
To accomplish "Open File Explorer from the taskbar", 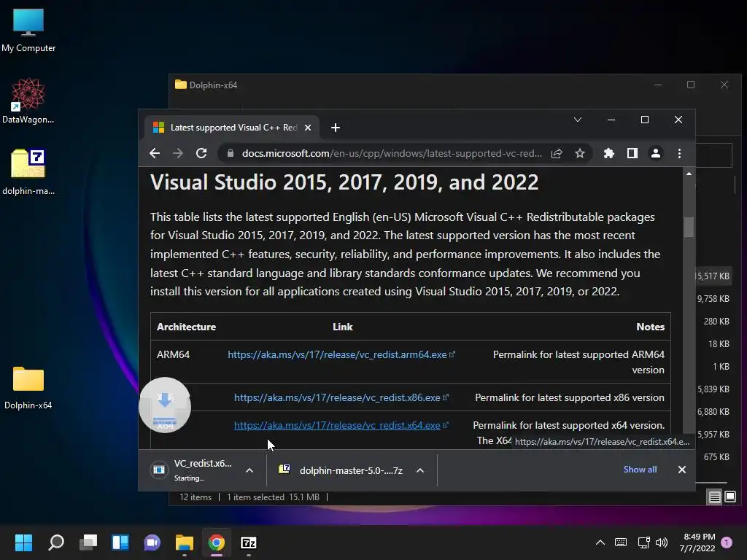I will point(185,542).
